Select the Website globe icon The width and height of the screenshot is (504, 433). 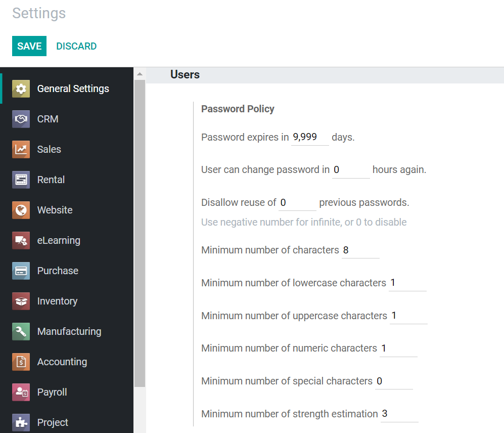(21, 210)
